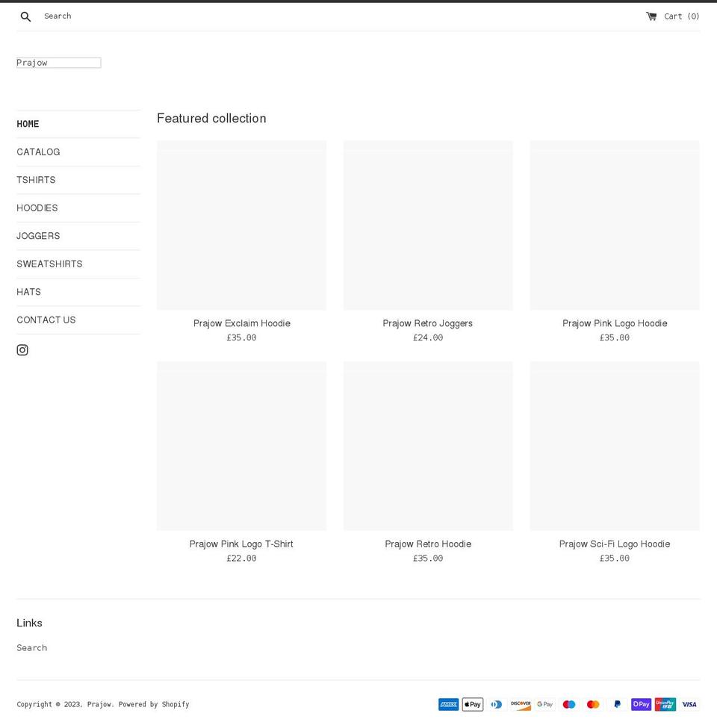Open the Powered by Shopify link
717x728 pixels.
pyautogui.click(x=154, y=704)
